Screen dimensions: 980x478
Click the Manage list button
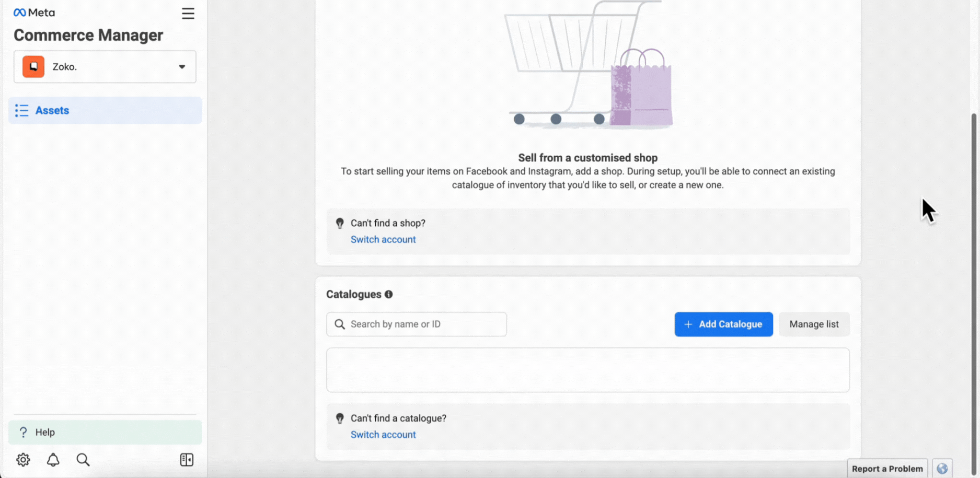click(814, 324)
